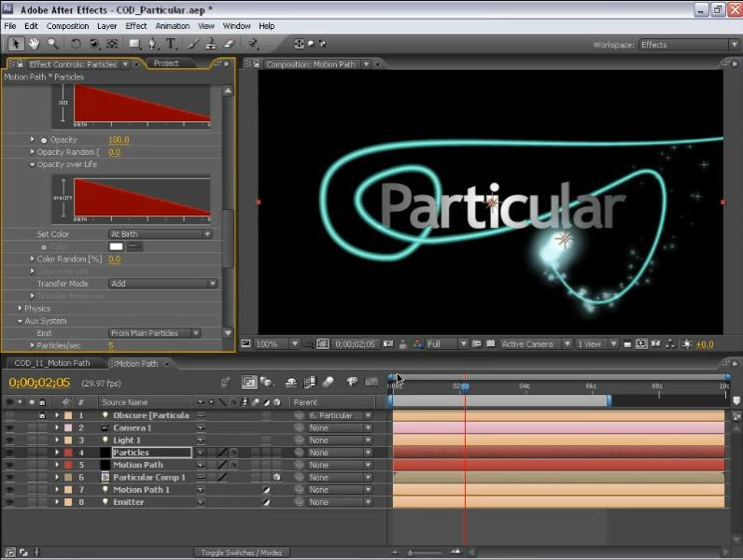Open Active Camera view dropdown
The height and width of the screenshot is (560, 743).
pyautogui.click(x=536, y=344)
